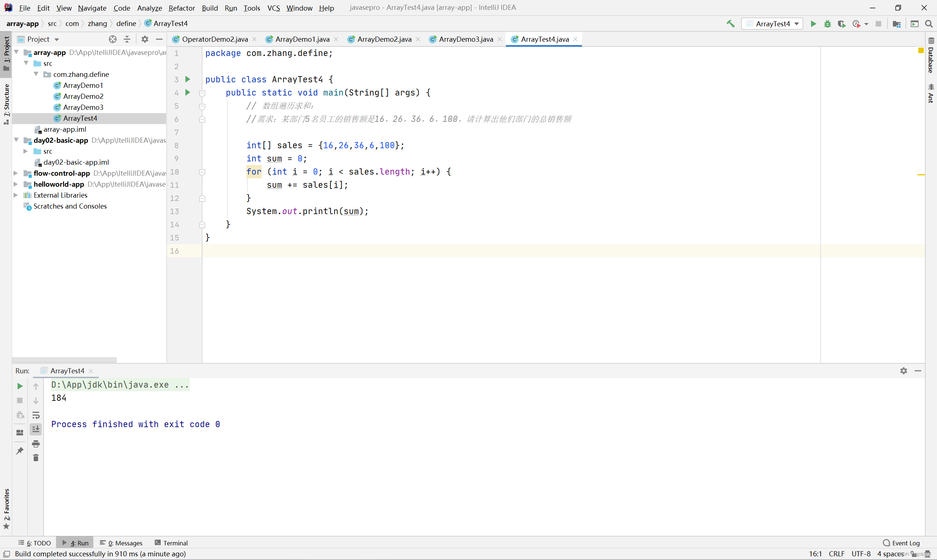Viewport: 937px width, 560px height.
Task: Toggle the Favorites sidebar tab
Action: 6,509
